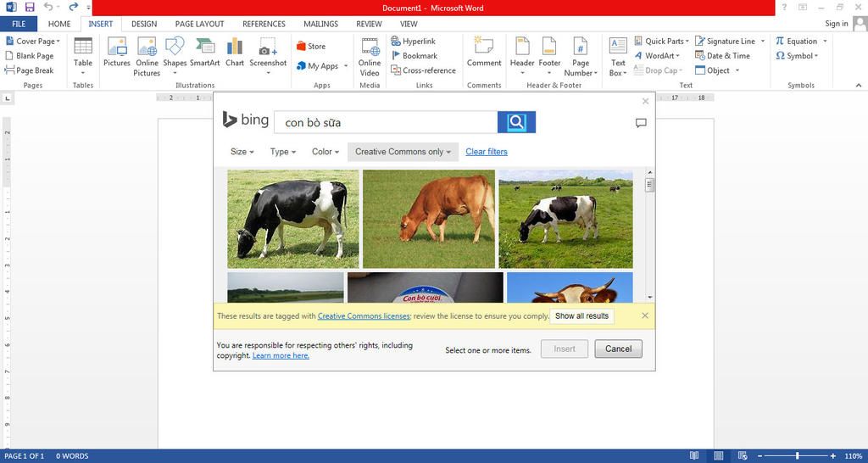This screenshot has height=463, width=868.
Task: Expand the Color filter dropdown
Action: tap(325, 152)
